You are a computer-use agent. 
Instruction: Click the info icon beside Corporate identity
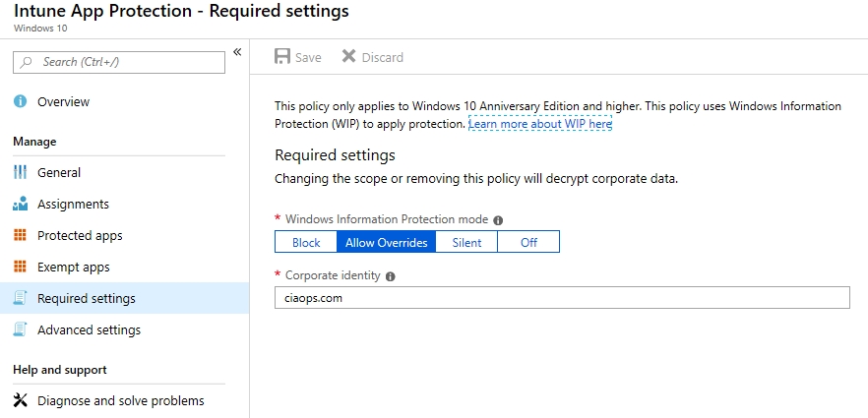point(391,276)
